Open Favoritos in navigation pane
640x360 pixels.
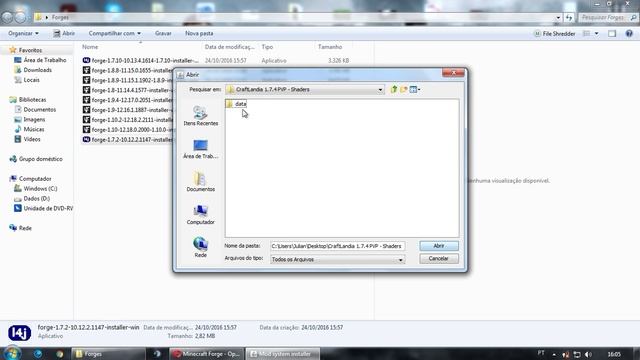pyautogui.click(x=26, y=50)
